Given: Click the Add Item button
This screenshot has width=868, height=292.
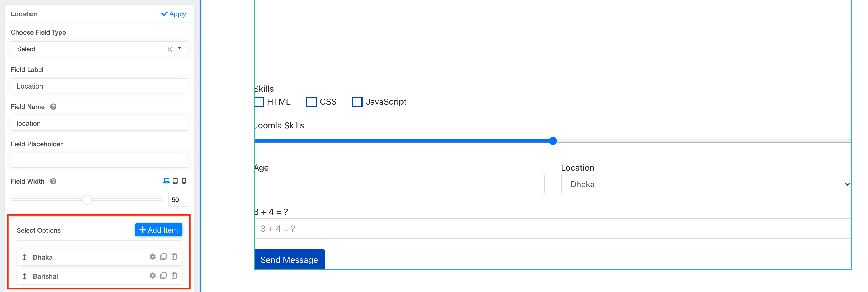Looking at the screenshot, I should (x=159, y=230).
